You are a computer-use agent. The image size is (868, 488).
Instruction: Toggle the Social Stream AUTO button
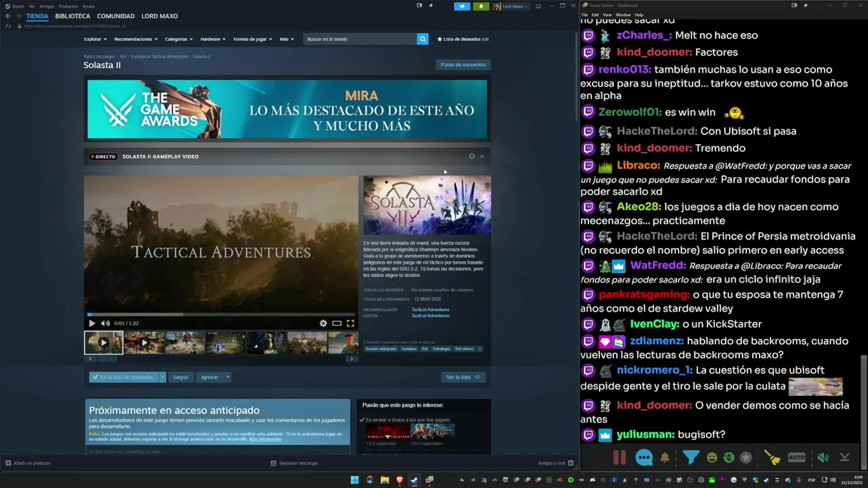pos(797,457)
